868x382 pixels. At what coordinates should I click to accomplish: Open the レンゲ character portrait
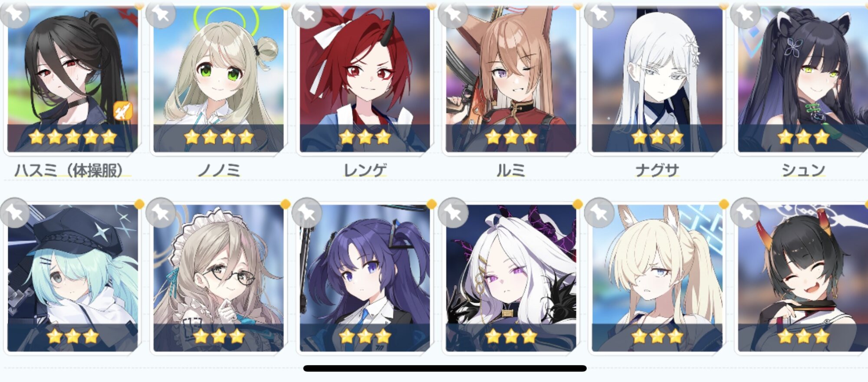coord(365,79)
